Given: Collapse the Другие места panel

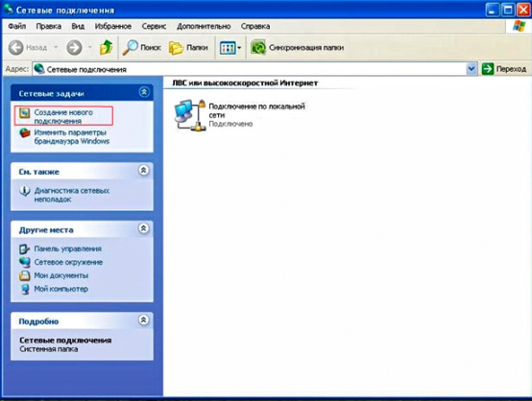Looking at the screenshot, I should click(143, 228).
